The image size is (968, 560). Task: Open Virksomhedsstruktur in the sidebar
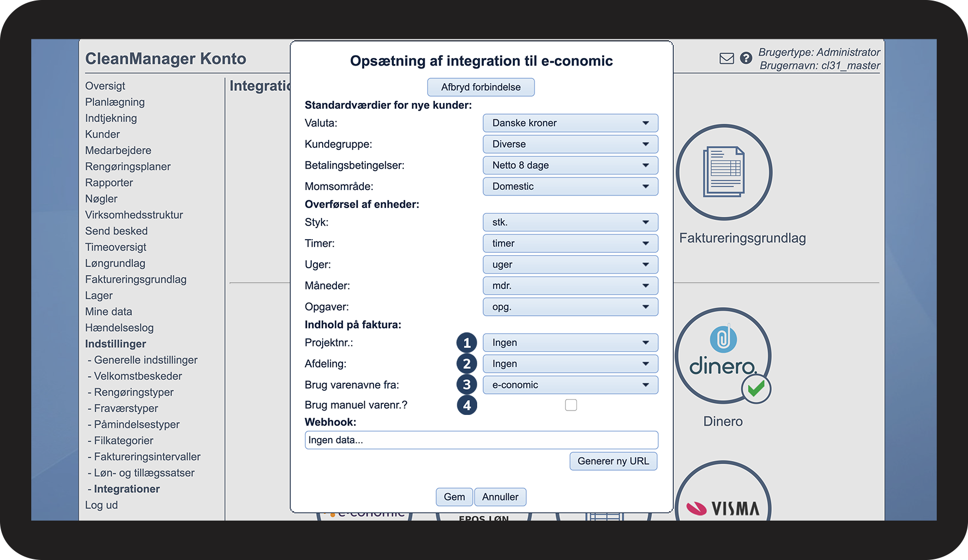tap(134, 215)
